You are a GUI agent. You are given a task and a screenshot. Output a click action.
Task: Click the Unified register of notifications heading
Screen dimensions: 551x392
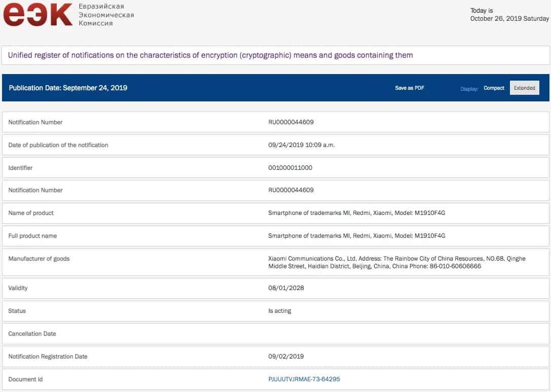click(210, 55)
